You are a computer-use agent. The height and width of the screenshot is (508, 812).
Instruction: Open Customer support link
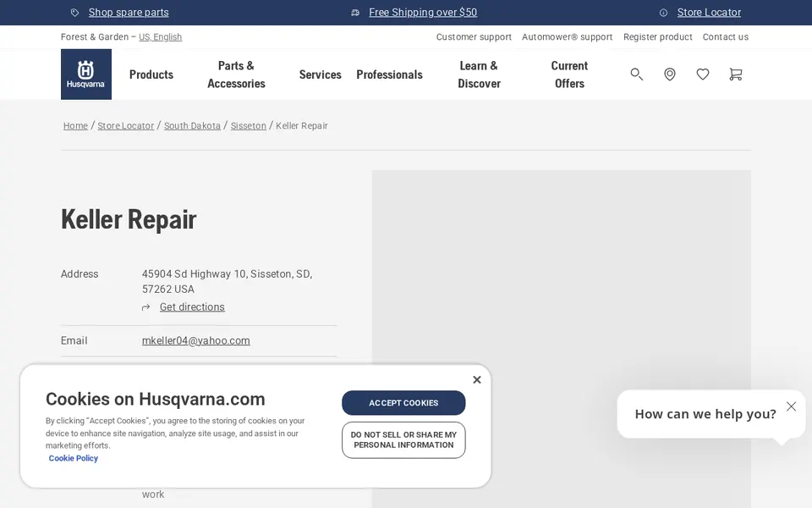tap(474, 36)
